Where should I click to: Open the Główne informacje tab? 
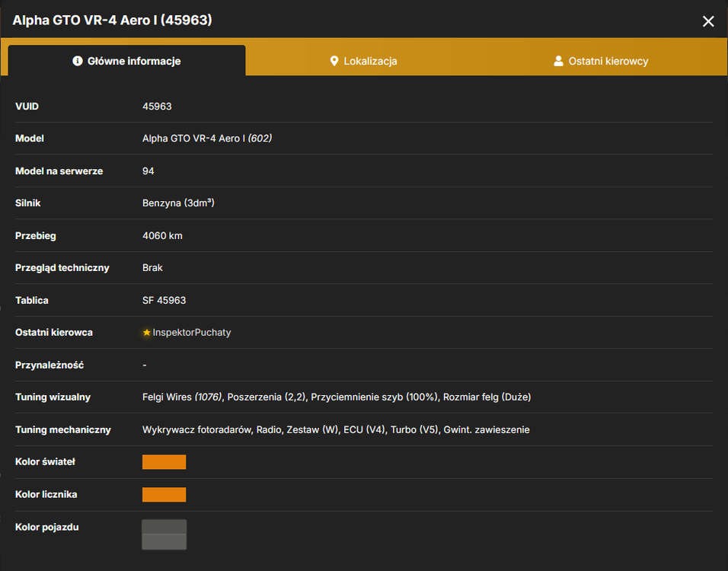click(126, 61)
